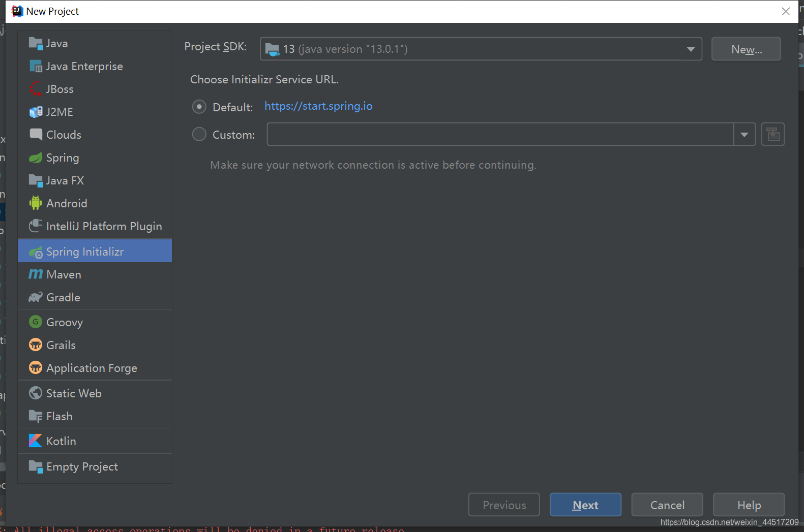Click the Spring label in list

[x=63, y=158]
